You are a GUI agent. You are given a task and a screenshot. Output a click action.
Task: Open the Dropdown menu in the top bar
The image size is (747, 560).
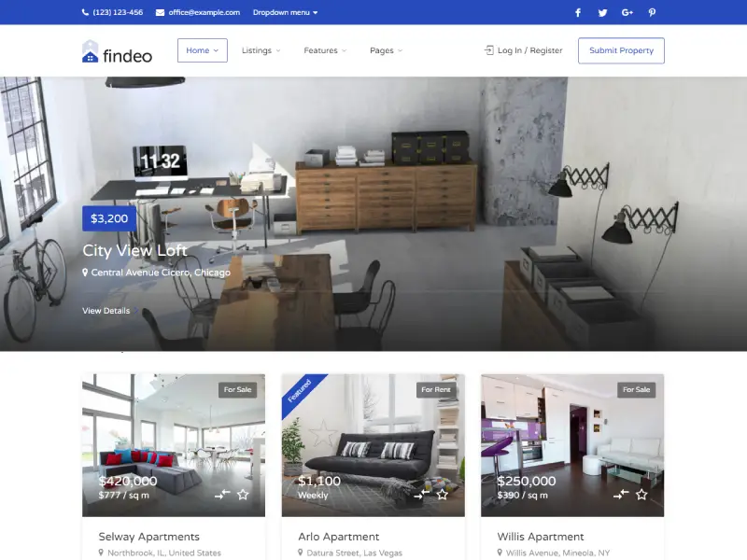[286, 12]
